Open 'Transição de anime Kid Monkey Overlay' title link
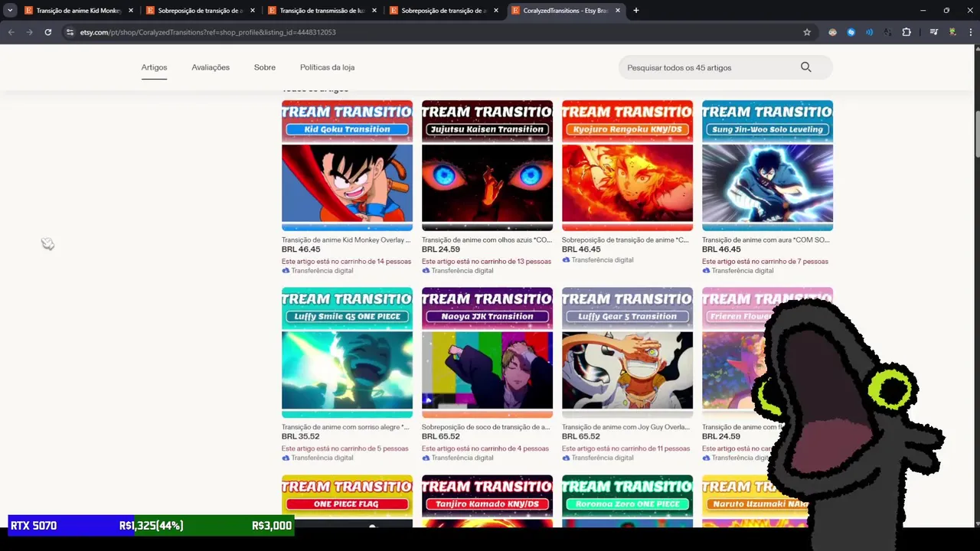 tap(346, 240)
